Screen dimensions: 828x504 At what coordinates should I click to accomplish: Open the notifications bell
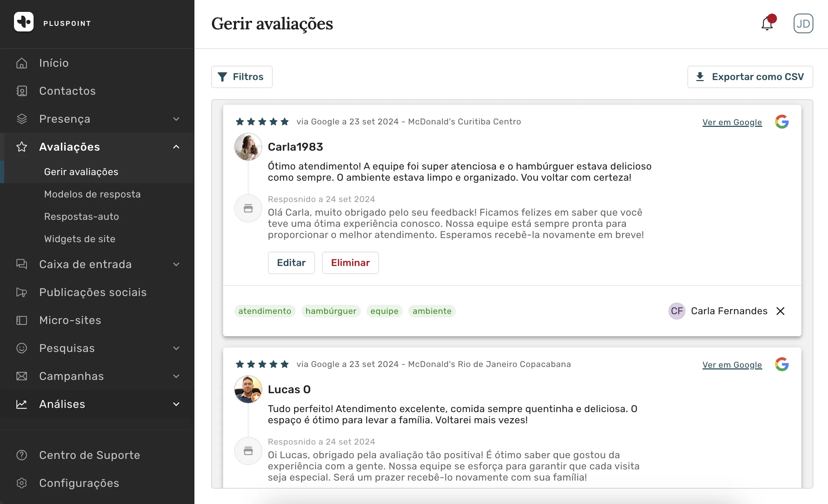(768, 23)
